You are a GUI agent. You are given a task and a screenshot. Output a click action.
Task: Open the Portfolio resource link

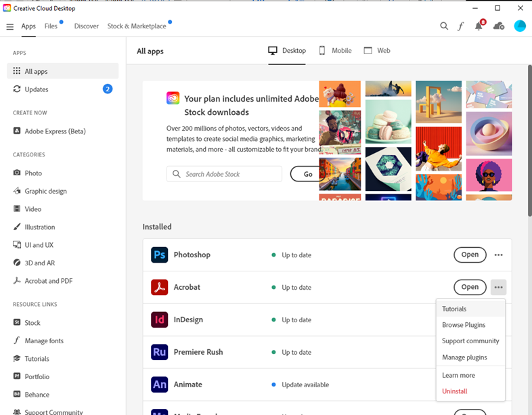click(31, 376)
